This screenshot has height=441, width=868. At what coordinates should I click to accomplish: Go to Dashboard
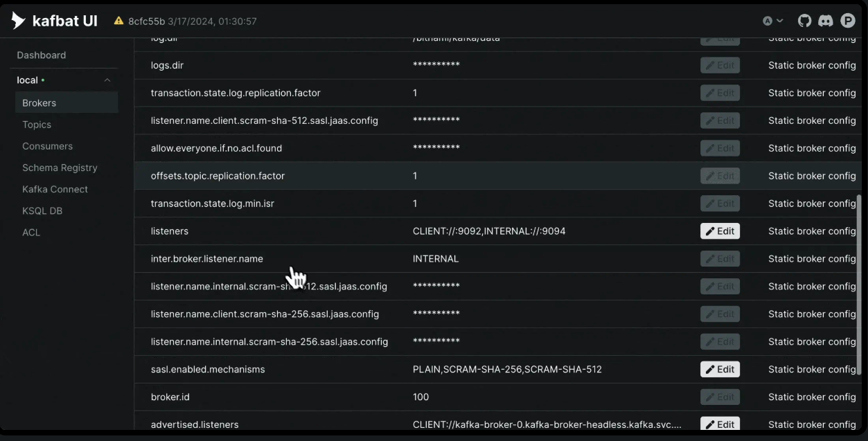(x=42, y=55)
